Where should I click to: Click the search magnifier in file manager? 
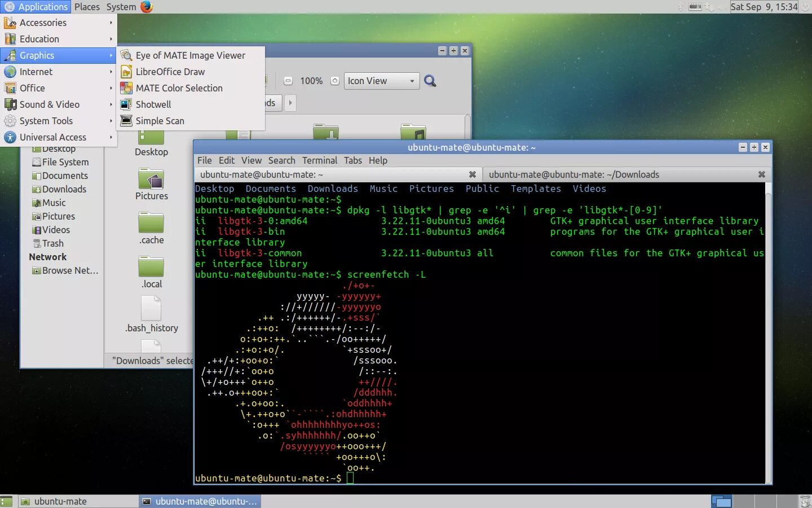click(430, 81)
